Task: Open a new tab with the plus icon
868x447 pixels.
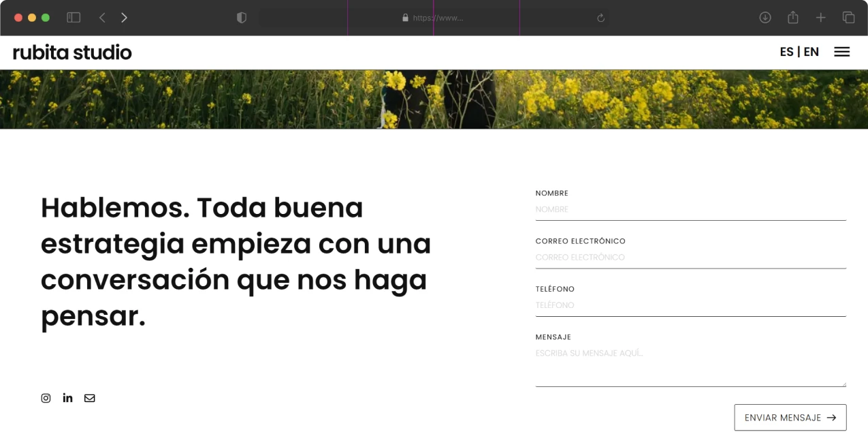Action: [820, 18]
